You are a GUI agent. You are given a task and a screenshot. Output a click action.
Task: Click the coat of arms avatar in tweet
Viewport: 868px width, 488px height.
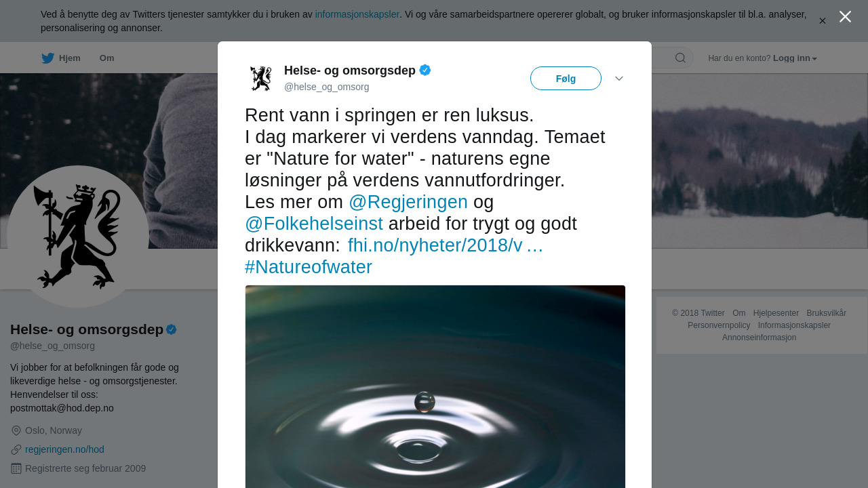click(x=260, y=78)
